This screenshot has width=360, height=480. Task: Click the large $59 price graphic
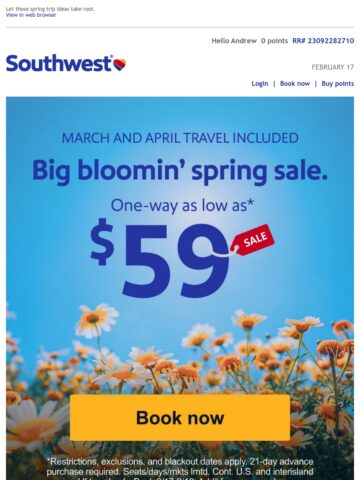click(160, 258)
